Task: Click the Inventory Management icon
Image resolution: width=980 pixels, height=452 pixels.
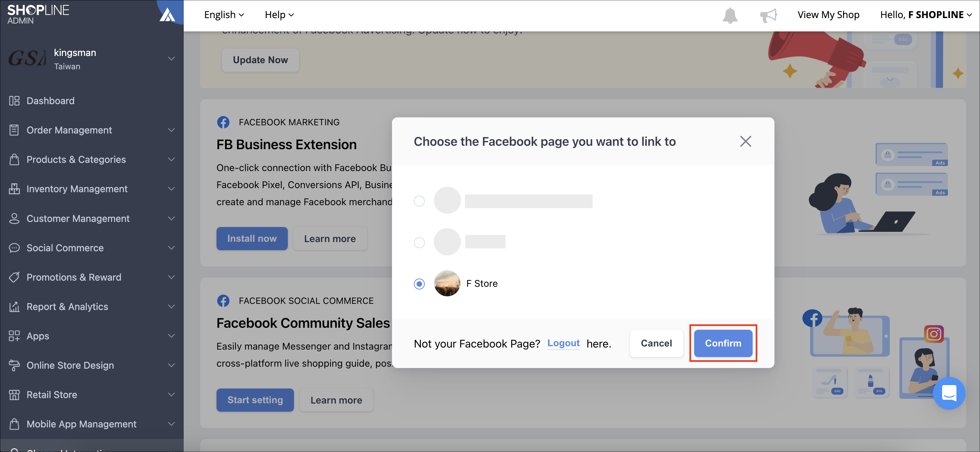Action: pyautogui.click(x=14, y=189)
